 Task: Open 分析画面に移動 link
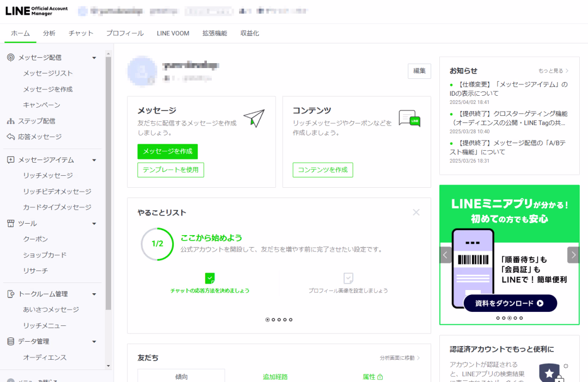point(400,358)
